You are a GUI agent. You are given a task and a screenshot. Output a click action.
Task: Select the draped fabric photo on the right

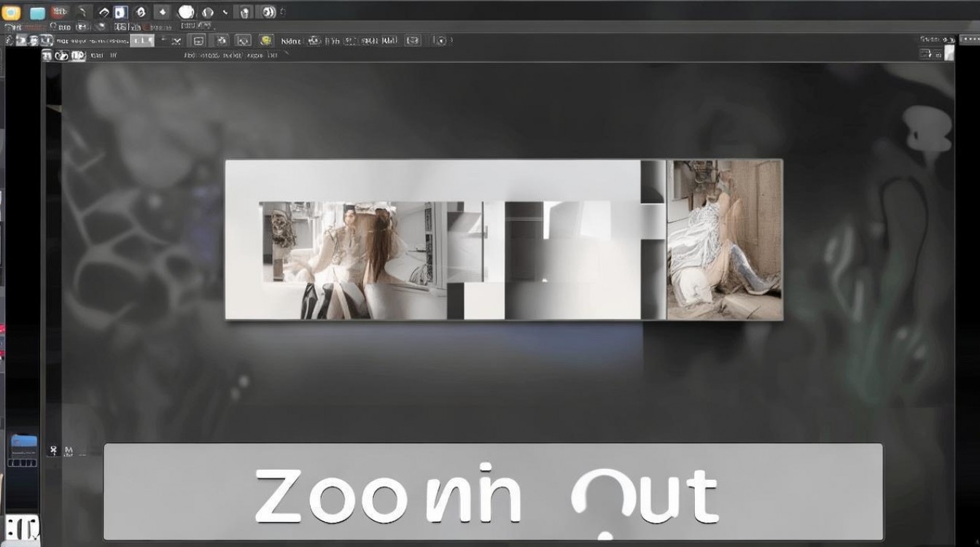pyautogui.click(x=725, y=239)
